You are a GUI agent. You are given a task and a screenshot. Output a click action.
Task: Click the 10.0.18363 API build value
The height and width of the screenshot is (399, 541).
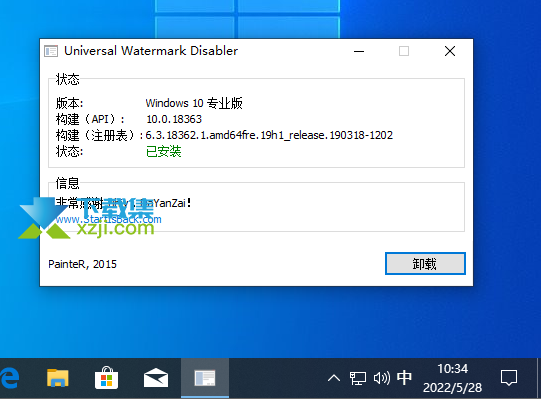click(174, 119)
